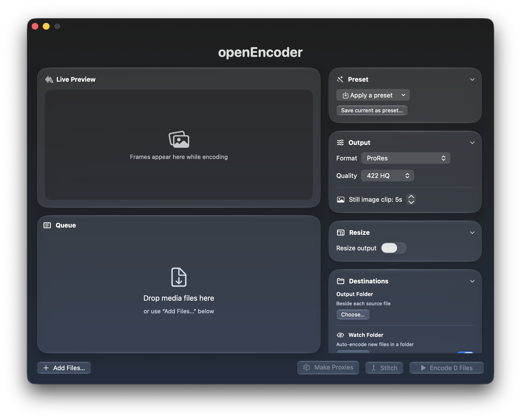The height and width of the screenshot is (420, 521).
Task: Click the Live Preview waveform icon
Action: [49, 79]
